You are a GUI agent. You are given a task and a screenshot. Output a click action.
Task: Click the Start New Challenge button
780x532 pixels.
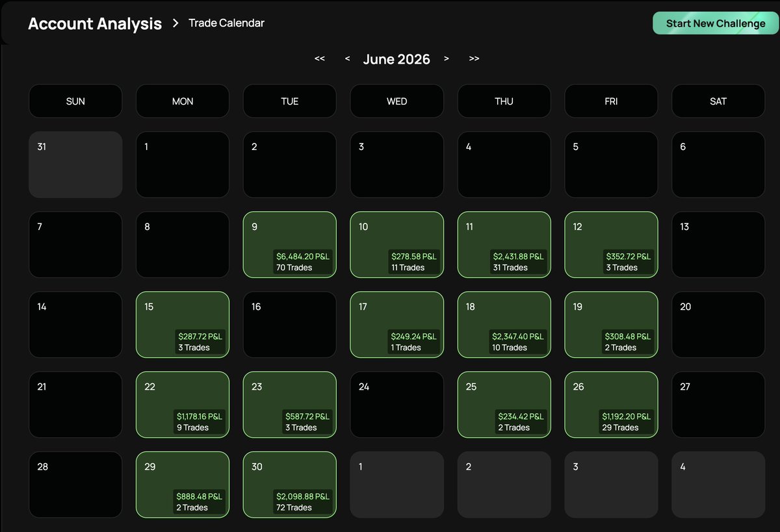(x=716, y=23)
